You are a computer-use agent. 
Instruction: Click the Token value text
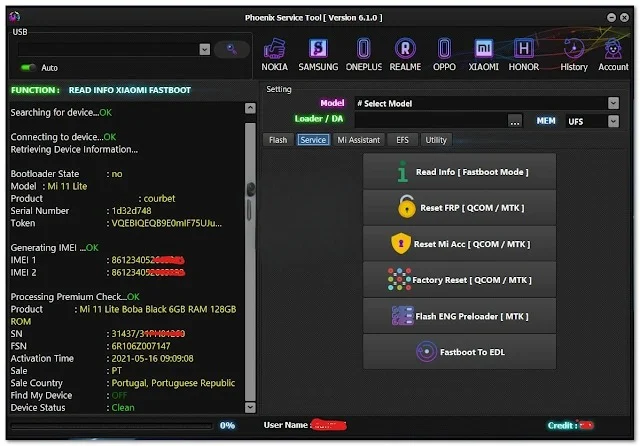pyautogui.click(x=167, y=223)
